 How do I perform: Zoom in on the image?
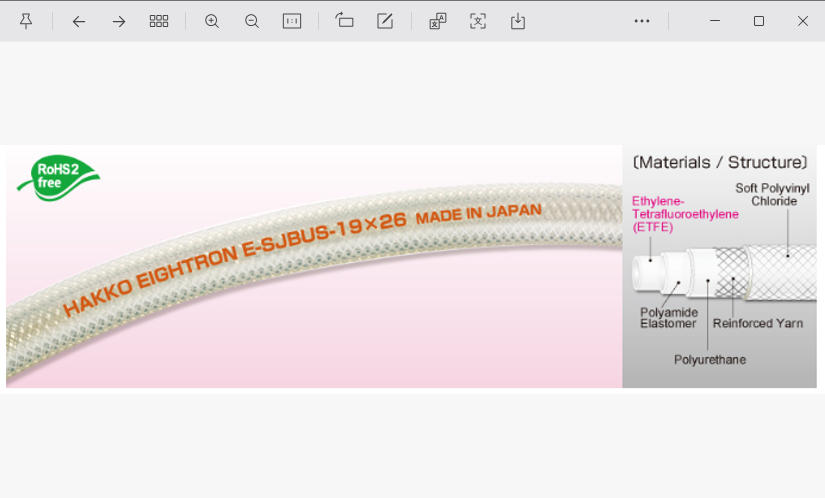click(212, 21)
